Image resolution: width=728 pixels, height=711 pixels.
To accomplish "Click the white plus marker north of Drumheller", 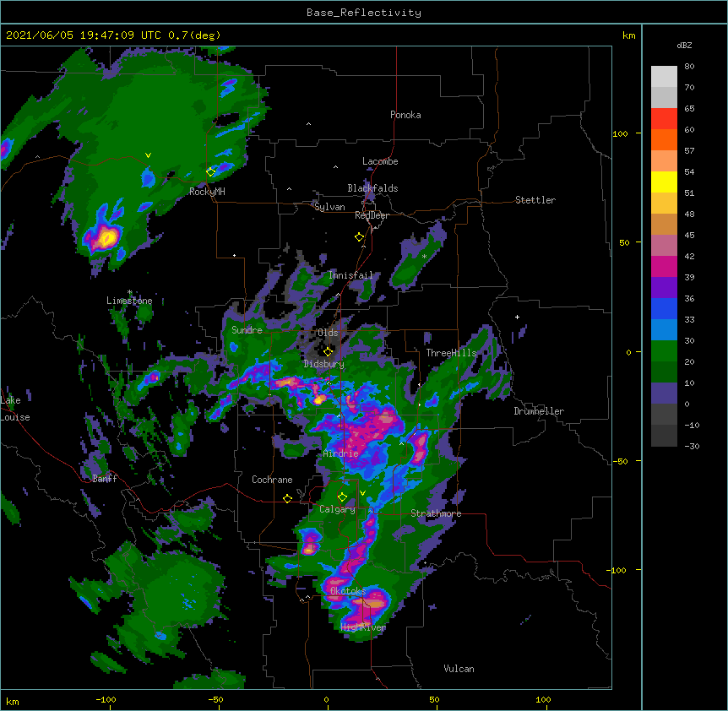I will pyautogui.click(x=517, y=317).
